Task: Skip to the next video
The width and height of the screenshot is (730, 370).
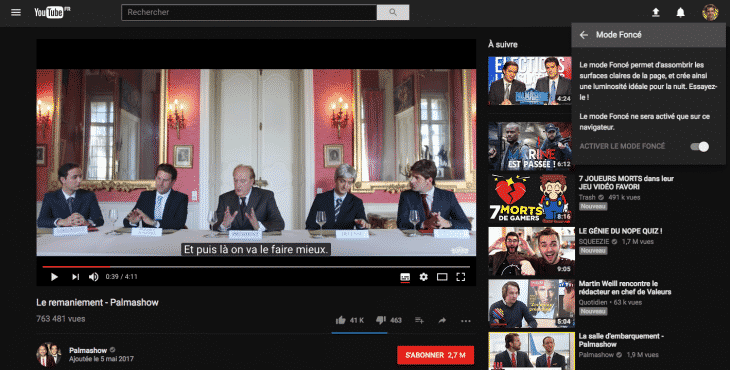Action: pyautogui.click(x=75, y=277)
